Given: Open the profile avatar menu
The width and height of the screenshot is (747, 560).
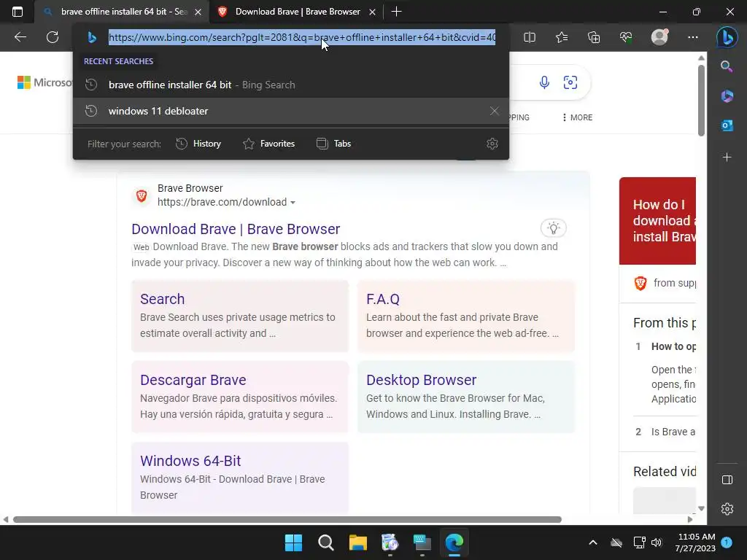Looking at the screenshot, I should pos(659,37).
